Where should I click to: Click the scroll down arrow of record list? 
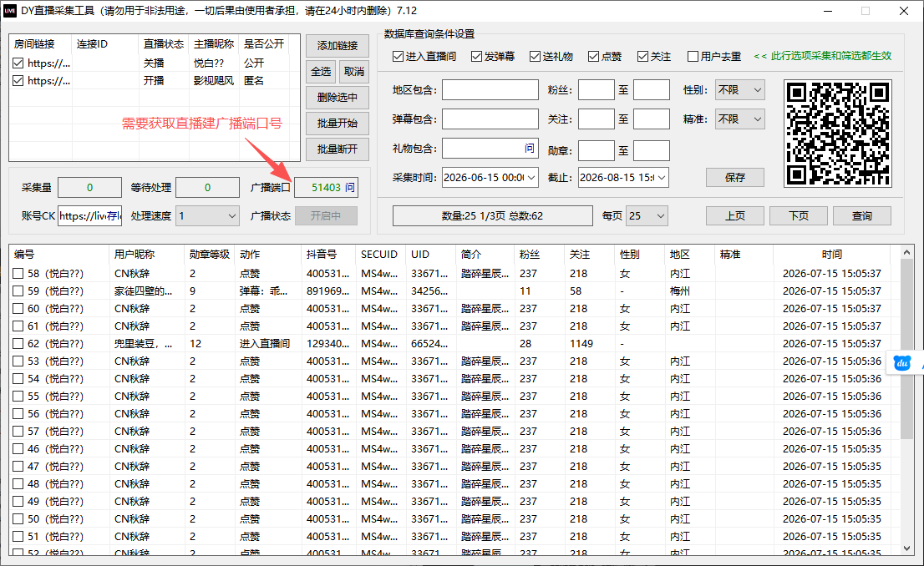(x=907, y=548)
